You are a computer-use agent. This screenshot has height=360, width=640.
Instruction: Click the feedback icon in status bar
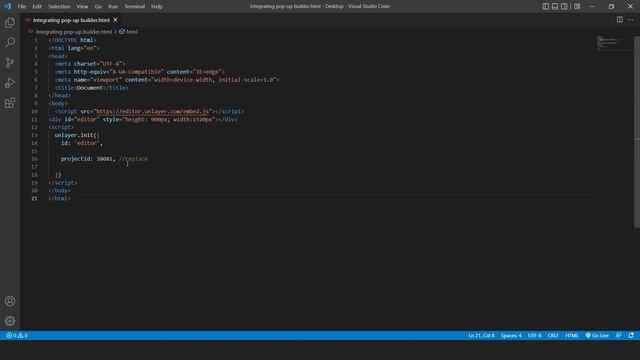[619, 336]
